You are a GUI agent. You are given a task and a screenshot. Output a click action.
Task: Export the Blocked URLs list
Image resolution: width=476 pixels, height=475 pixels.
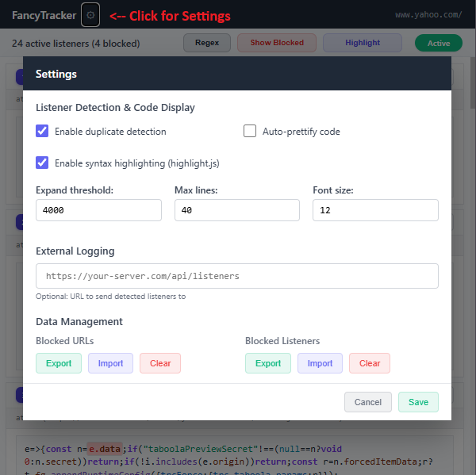(x=59, y=363)
